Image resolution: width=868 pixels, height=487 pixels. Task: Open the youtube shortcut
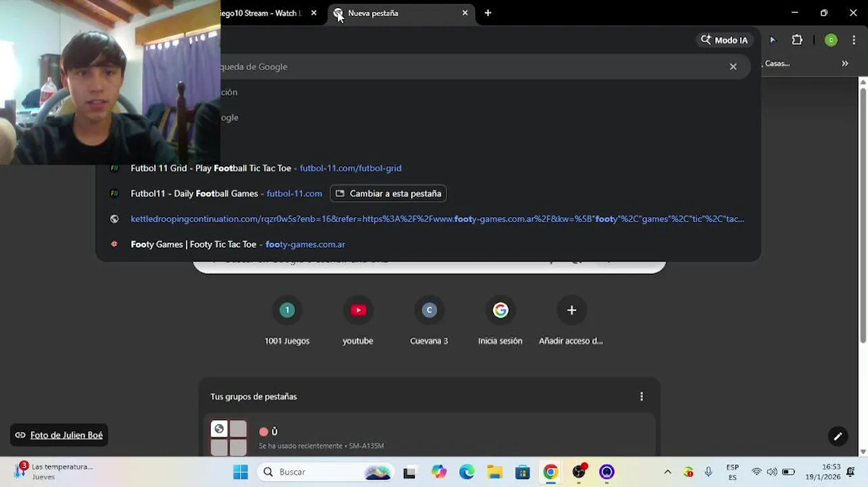point(358,321)
